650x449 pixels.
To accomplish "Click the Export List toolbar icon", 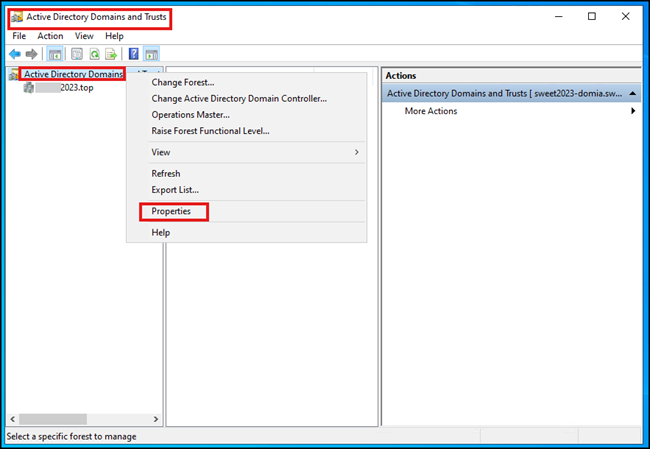I will 111,54.
